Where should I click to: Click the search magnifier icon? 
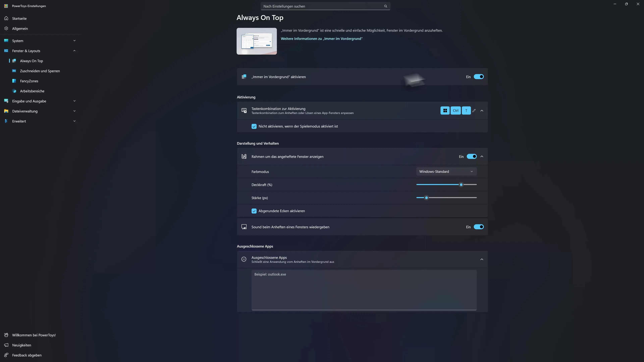click(386, 6)
